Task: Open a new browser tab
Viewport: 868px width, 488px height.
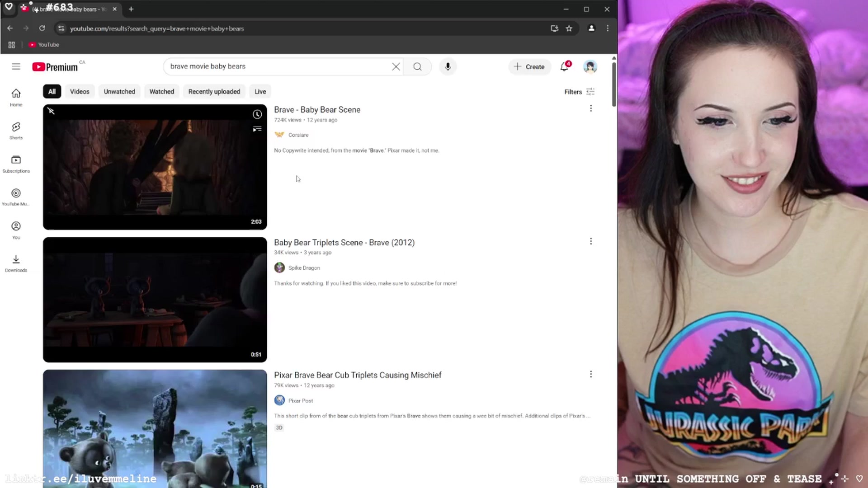Action: (x=131, y=9)
